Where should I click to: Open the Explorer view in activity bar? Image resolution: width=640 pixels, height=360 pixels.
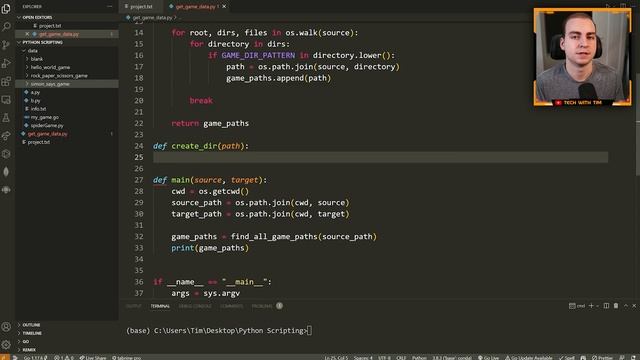(x=6, y=8)
